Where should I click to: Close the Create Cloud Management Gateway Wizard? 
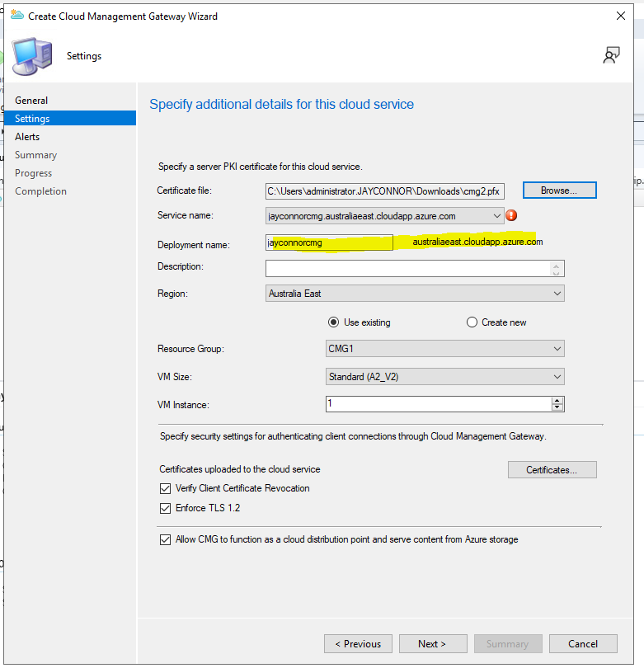tap(621, 16)
